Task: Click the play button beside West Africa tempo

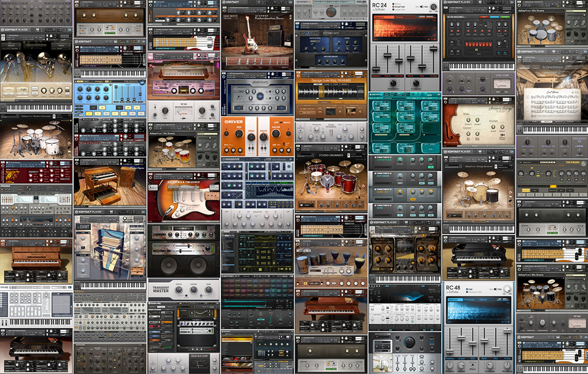Action: pos(305,283)
